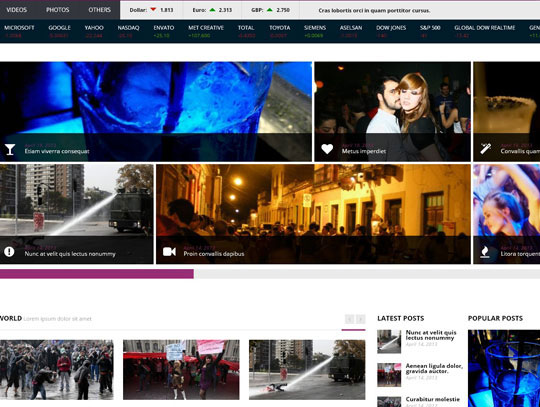Open Etiam viverra consequat post
This screenshot has width=540, height=407.
[57, 151]
